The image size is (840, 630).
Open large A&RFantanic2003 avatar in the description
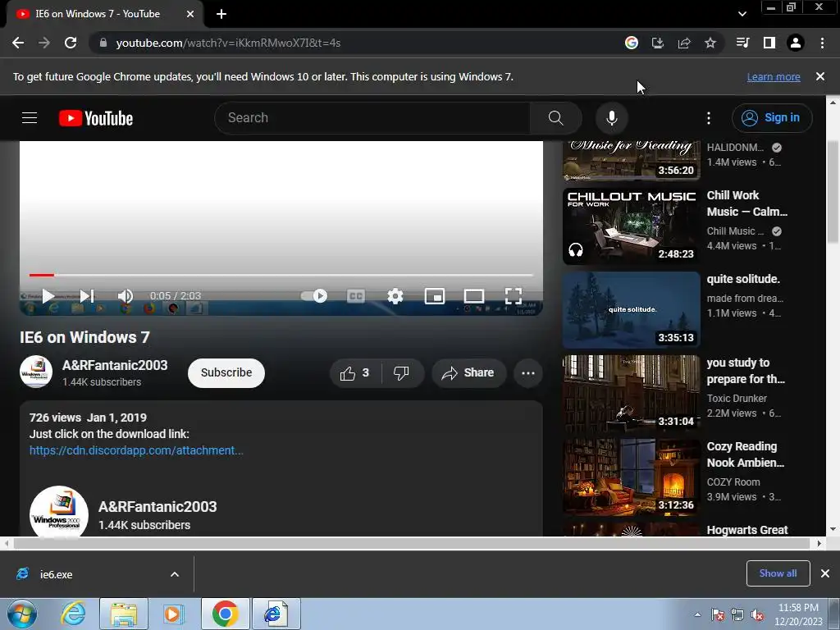tap(59, 512)
